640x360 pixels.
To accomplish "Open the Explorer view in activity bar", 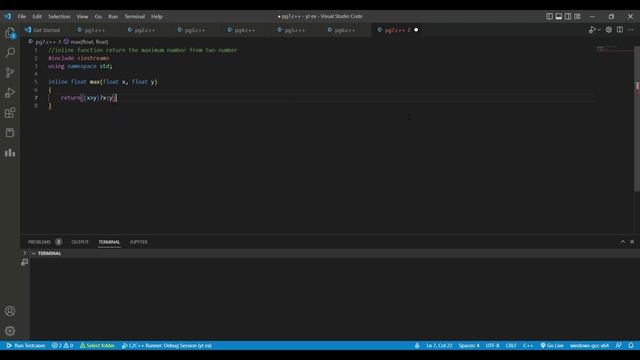I will tap(10, 33).
